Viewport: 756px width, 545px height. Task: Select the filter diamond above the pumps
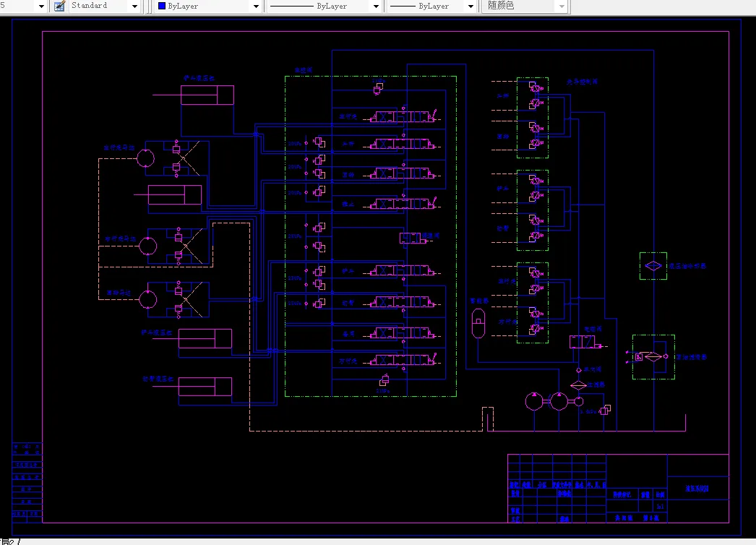[x=579, y=385]
